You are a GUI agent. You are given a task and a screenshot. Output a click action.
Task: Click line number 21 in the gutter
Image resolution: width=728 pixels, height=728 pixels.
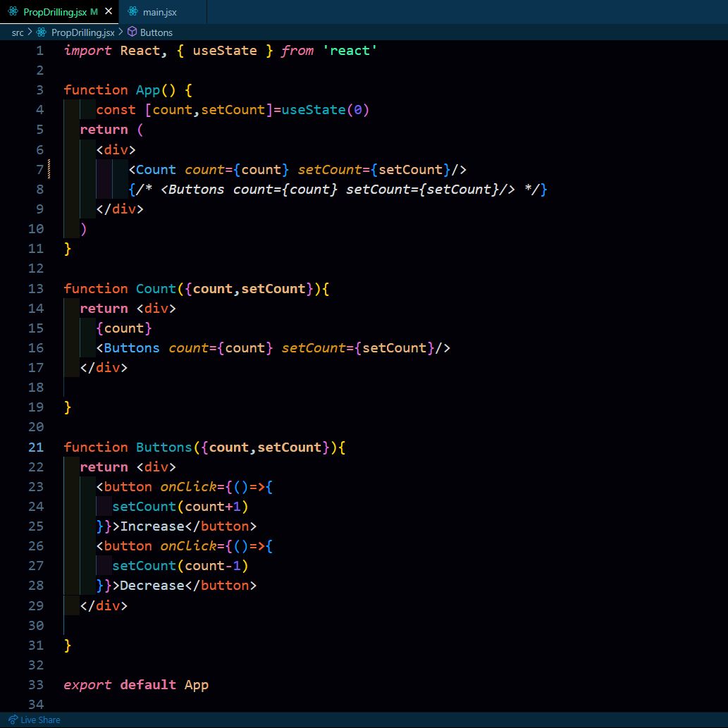[35, 447]
